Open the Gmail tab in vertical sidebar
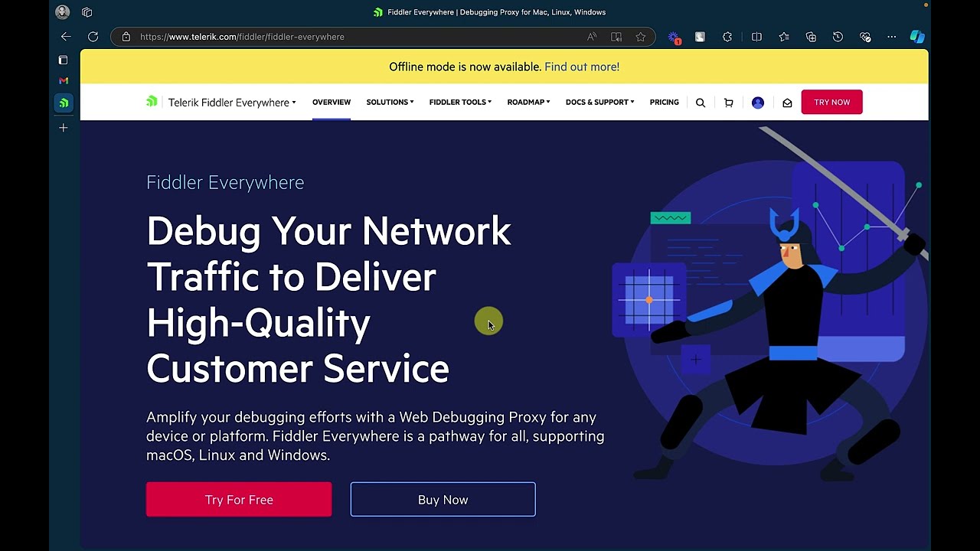Screen dimensions: 980x551 click(x=64, y=80)
